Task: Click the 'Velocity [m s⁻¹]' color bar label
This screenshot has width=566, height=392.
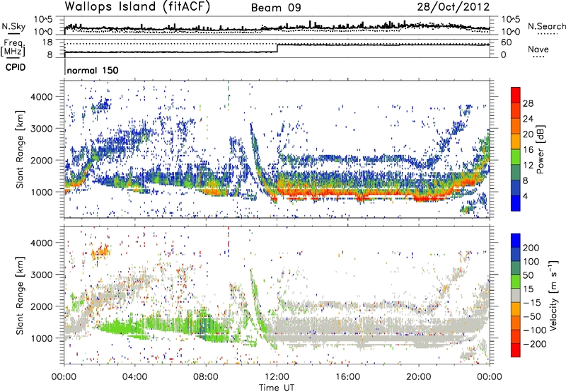Action: [x=554, y=295]
